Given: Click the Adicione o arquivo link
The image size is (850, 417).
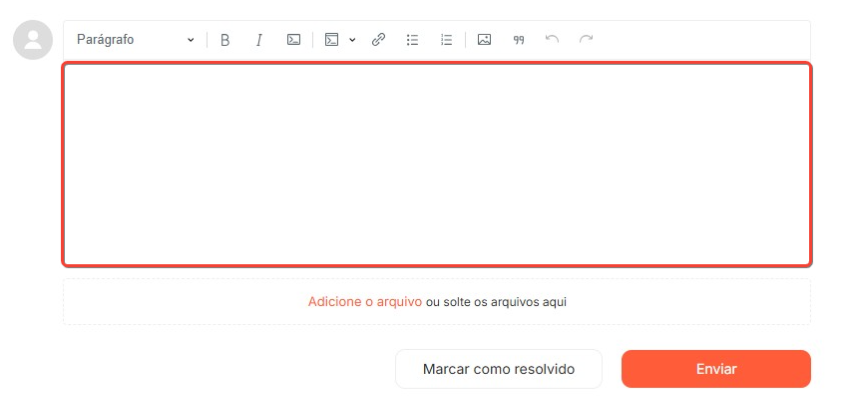Looking at the screenshot, I should pyautogui.click(x=365, y=301).
